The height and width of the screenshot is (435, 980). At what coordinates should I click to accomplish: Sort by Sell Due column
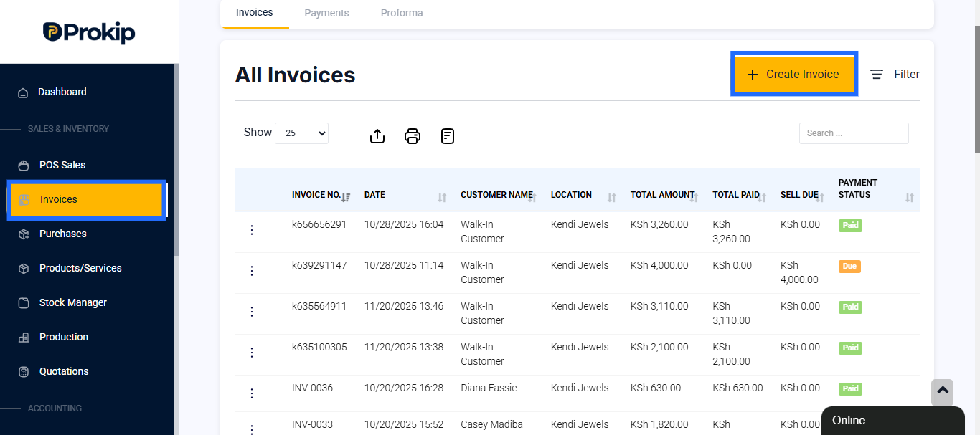803,195
